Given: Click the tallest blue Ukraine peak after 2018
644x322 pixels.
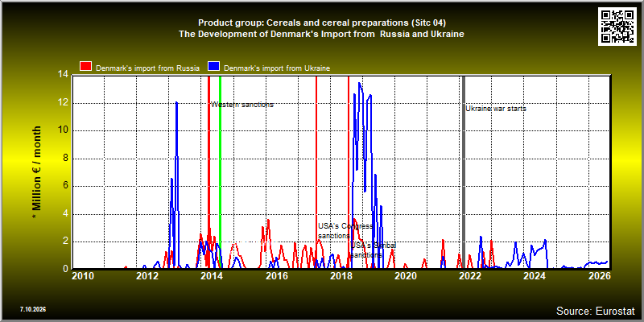Looking at the screenshot, I should pyautogui.click(x=359, y=84).
